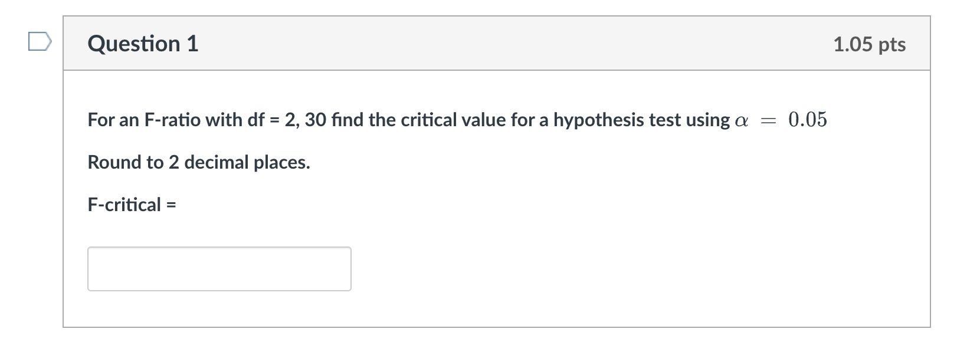Click the points value in the header

868,44
